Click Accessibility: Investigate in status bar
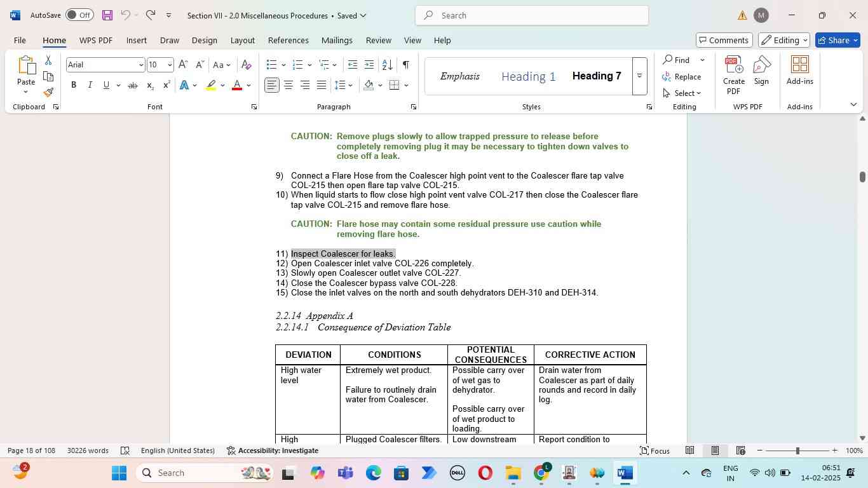Viewport: 868px width, 488px height. coord(272,451)
